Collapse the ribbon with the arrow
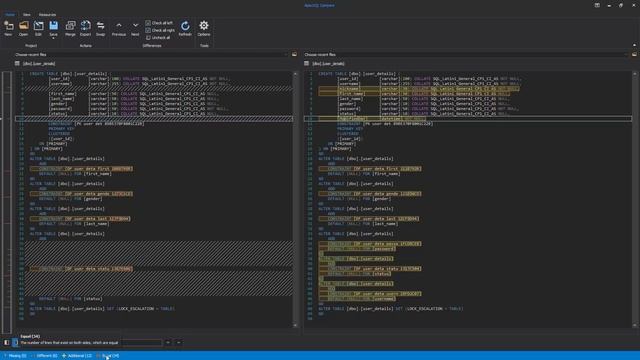This screenshot has height=360, width=640. 634,45
